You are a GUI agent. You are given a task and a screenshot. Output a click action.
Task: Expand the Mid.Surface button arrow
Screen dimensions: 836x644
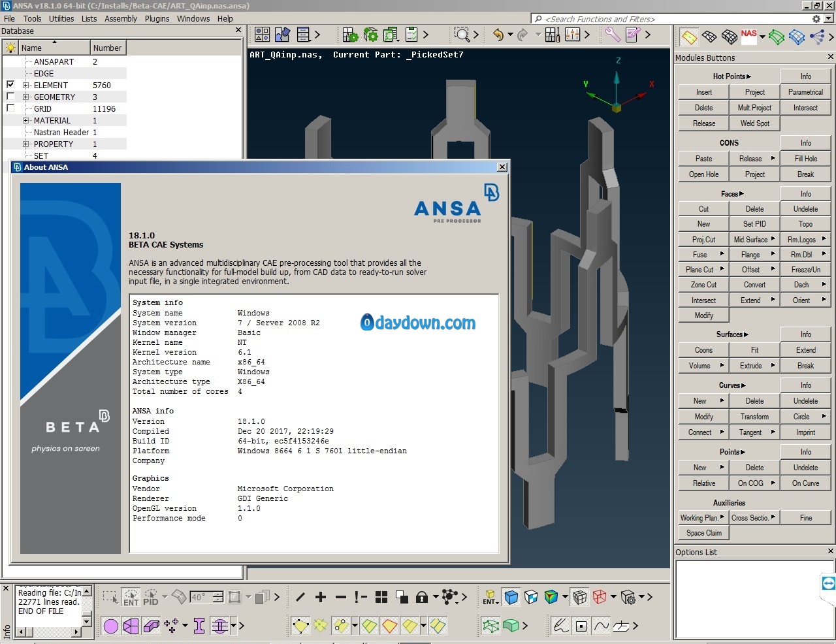773,239
